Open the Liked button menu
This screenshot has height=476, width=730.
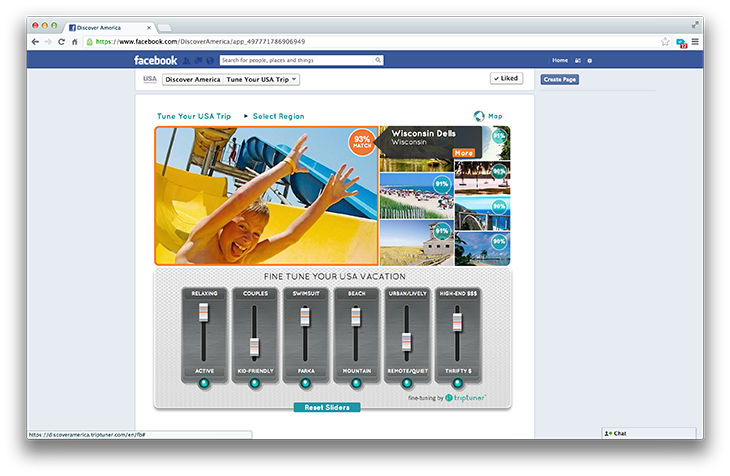506,78
